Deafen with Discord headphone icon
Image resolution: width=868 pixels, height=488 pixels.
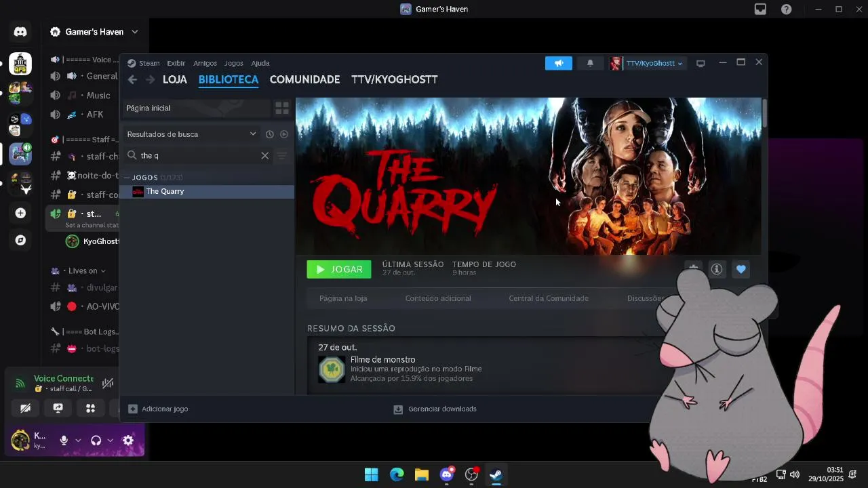pos(96,441)
